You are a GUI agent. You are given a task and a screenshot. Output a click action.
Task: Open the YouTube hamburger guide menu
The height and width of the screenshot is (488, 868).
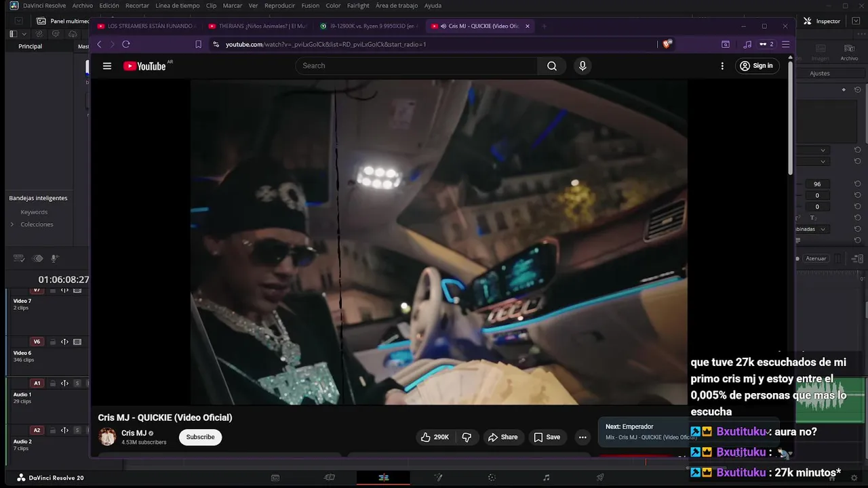point(107,66)
